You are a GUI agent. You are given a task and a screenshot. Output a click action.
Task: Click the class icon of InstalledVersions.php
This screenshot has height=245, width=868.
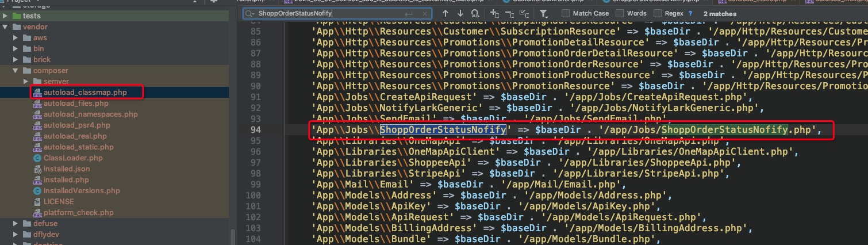pyautogui.click(x=37, y=191)
